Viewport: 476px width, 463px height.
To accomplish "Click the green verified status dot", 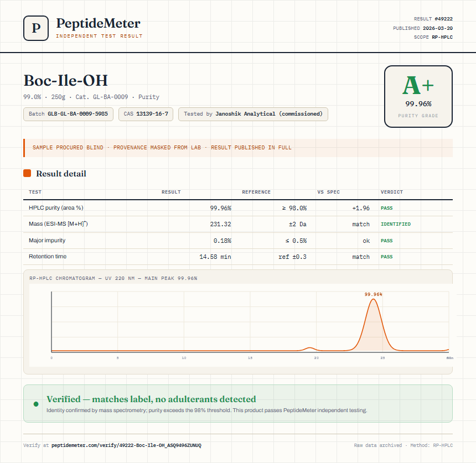I will pyautogui.click(x=36, y=404).
